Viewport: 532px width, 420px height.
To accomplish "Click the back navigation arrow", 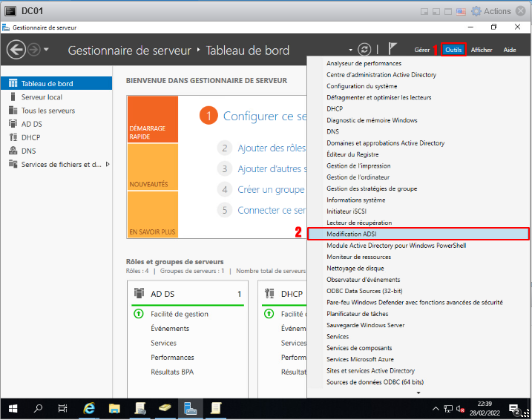I will tap(16, 50).
